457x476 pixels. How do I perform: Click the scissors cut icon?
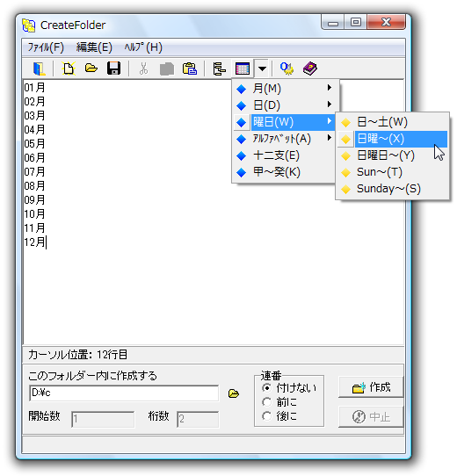coord(144,69)
